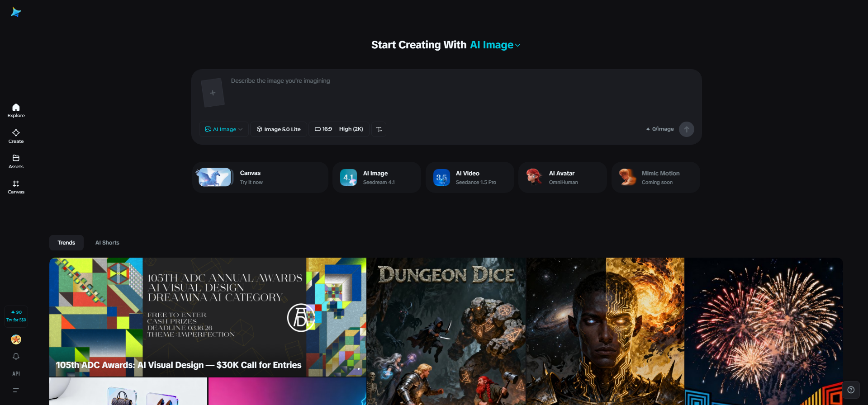Open the handbag product image thumbnail
Viewport: 868px width, 405px height.
[x=128, y=391]
